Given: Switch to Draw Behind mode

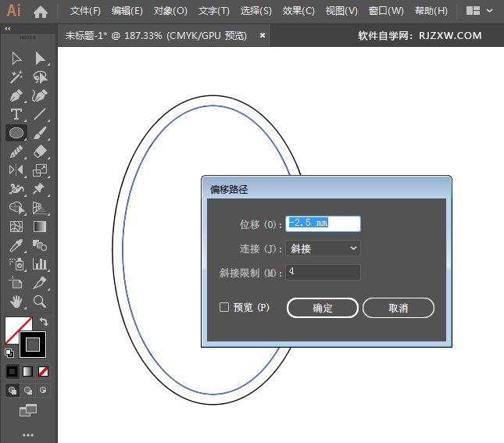Looking at the screenshot, I should 28,391.
